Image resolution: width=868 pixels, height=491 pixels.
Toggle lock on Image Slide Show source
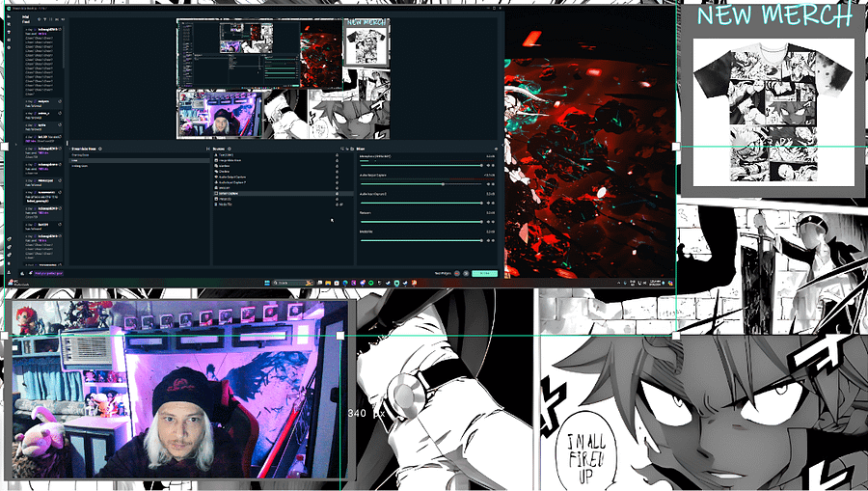point(337,160)
